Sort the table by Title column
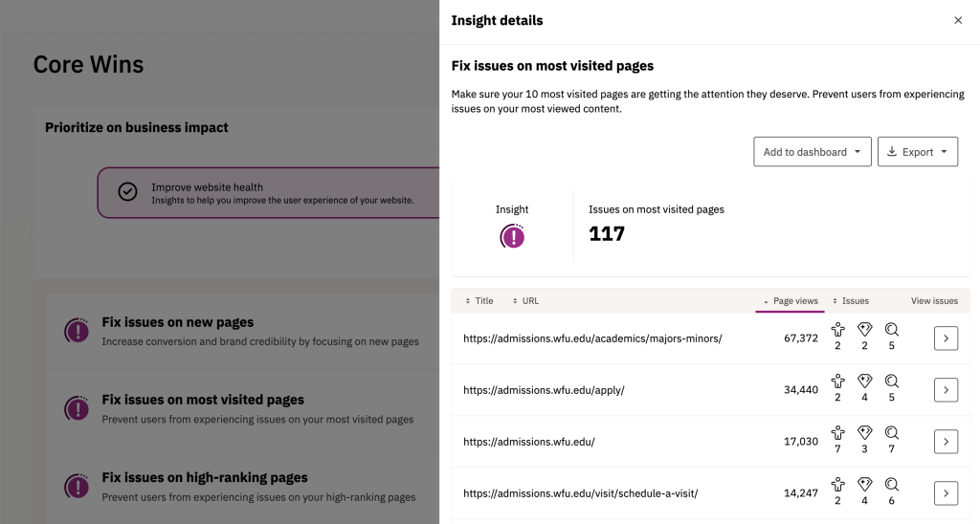This screenshot has width=980, height=524. [x=479, y=301]
